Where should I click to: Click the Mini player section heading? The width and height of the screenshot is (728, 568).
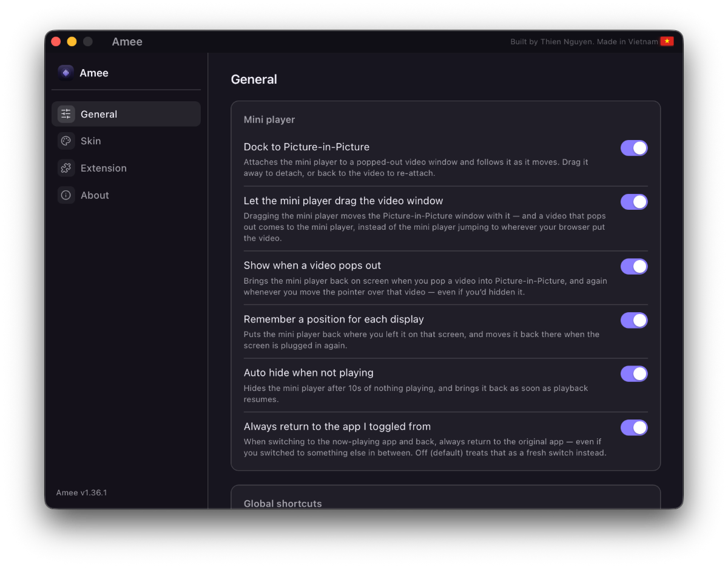coord(269,119)
